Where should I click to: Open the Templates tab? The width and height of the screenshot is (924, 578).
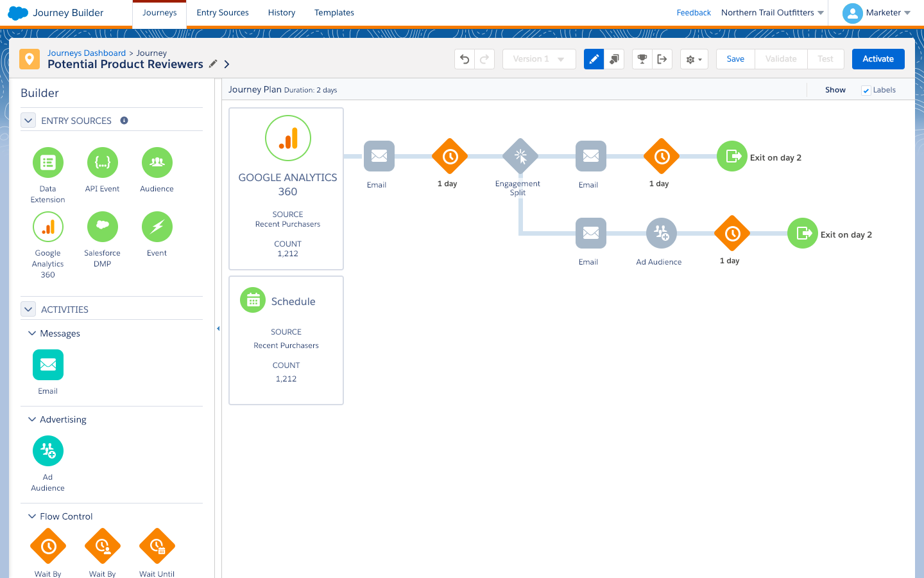coord(334,12)
